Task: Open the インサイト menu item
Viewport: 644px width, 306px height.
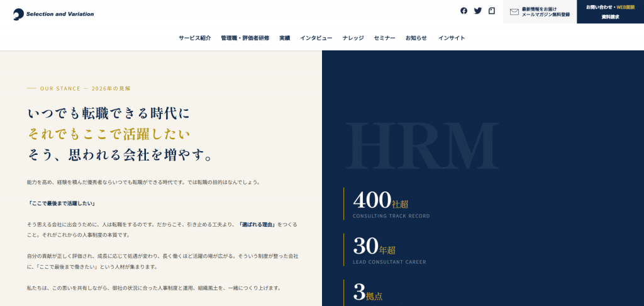Action: click(452, 38)
